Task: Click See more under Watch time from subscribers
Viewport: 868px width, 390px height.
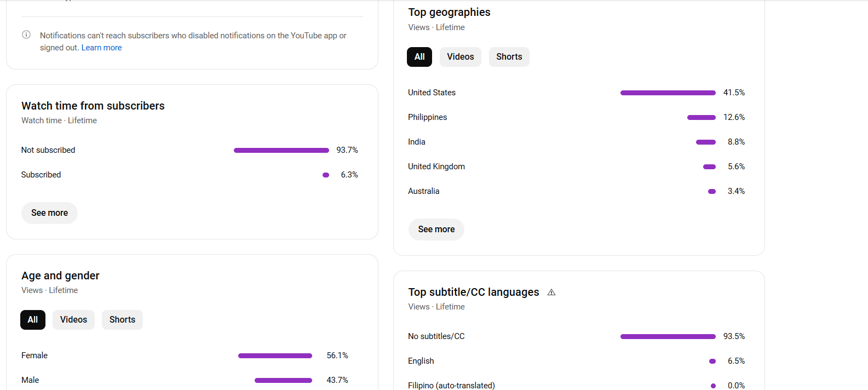Action: point(49,213)
